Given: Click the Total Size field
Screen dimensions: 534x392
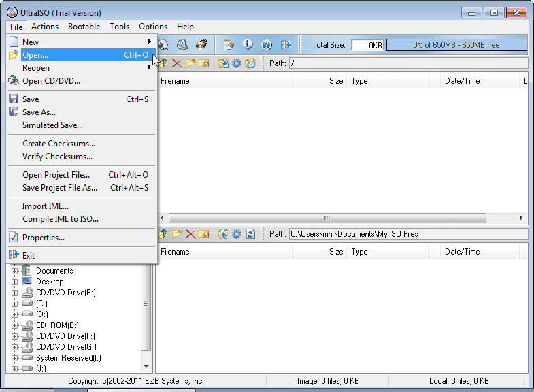Looking at the screenshot, I should coord(367,45).
